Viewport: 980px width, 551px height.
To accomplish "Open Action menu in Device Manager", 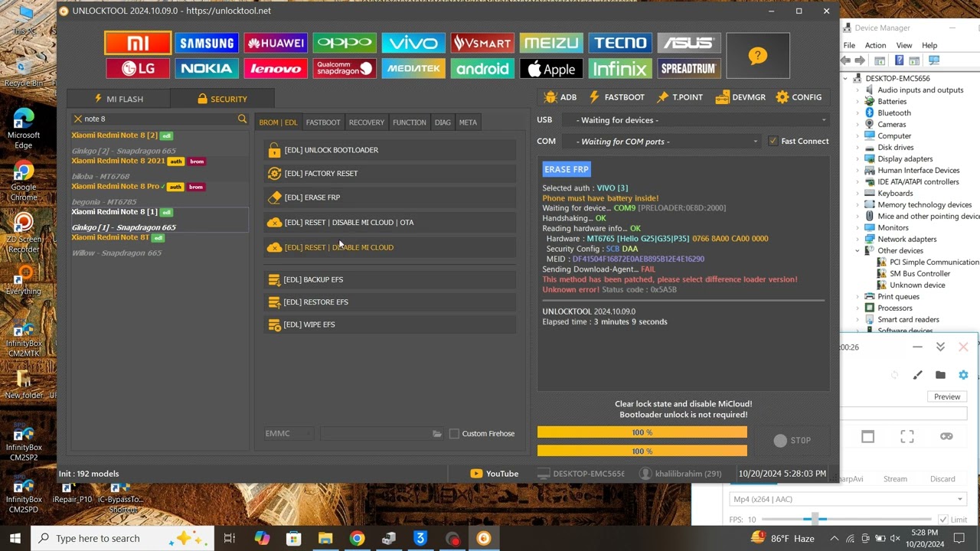I will coord(875,45).
